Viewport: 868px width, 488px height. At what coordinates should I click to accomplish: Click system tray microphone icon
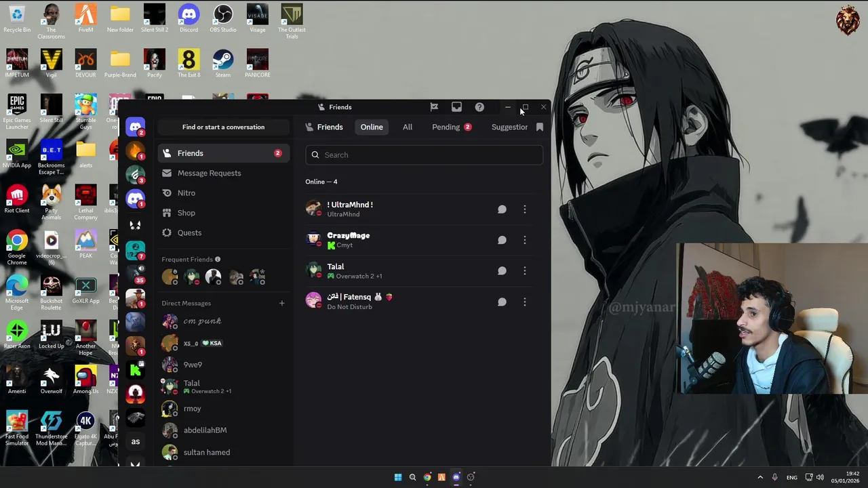pyautogui.click(x=774, y=477)
